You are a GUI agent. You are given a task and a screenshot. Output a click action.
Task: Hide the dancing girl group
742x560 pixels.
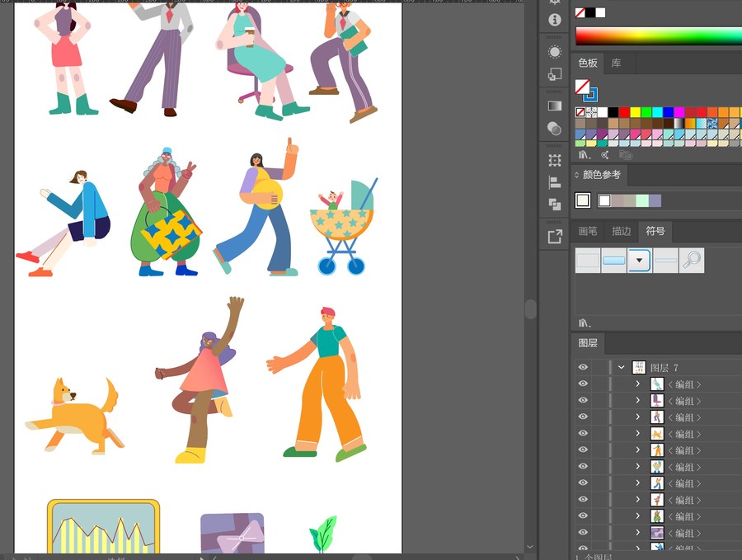pos(583,500)
